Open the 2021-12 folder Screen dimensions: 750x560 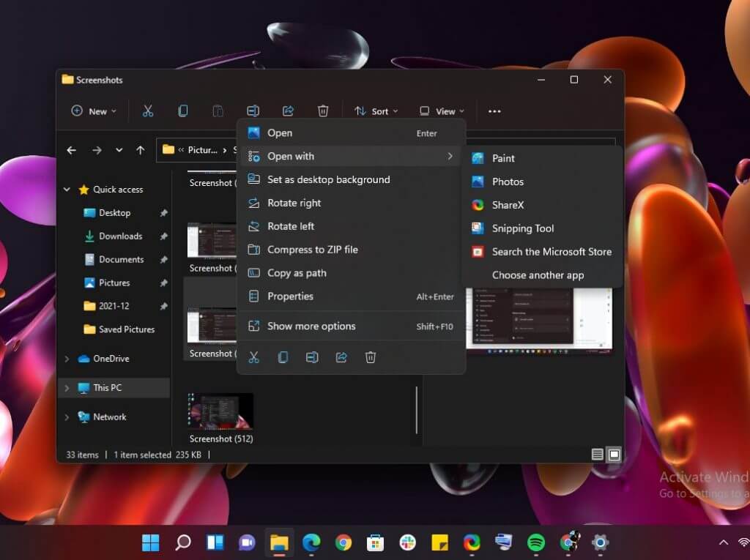click(x=114, y=306)
